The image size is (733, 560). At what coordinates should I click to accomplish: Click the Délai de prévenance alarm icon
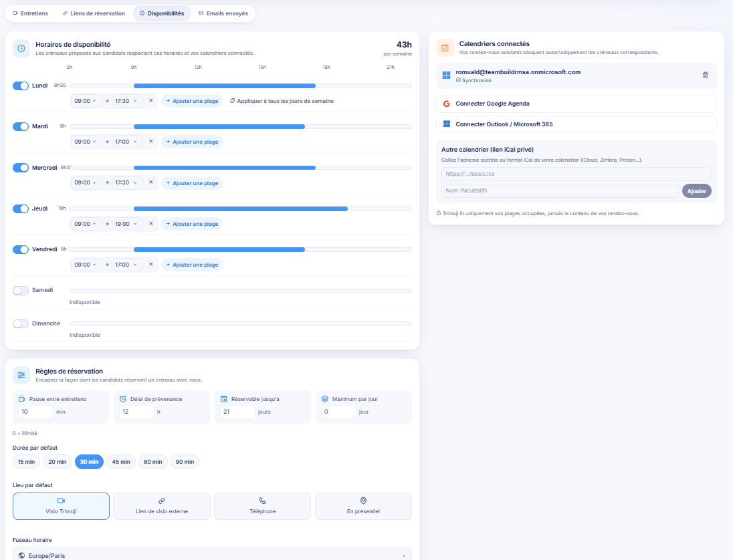(123, 399)
